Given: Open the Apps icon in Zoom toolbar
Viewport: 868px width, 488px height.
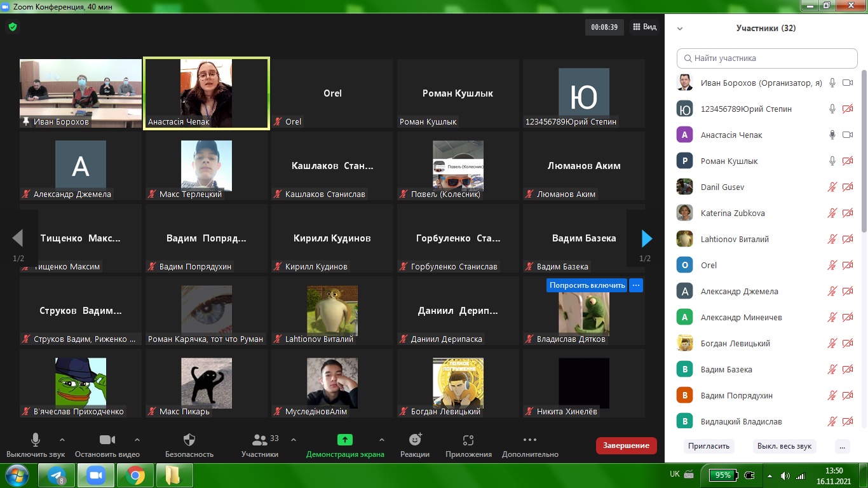Looking at the screenshot, I should point(468,440).
